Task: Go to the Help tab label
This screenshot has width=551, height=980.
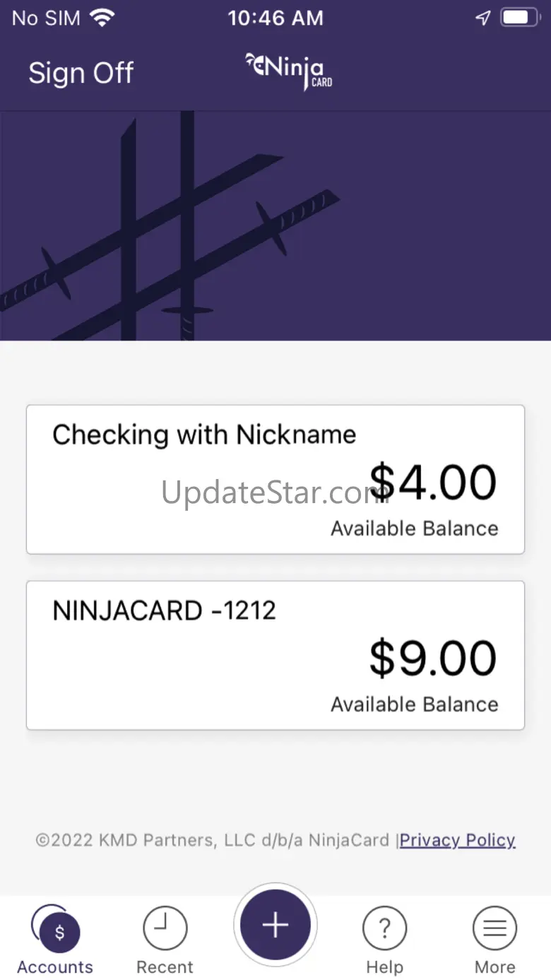Action: point(385,967)
